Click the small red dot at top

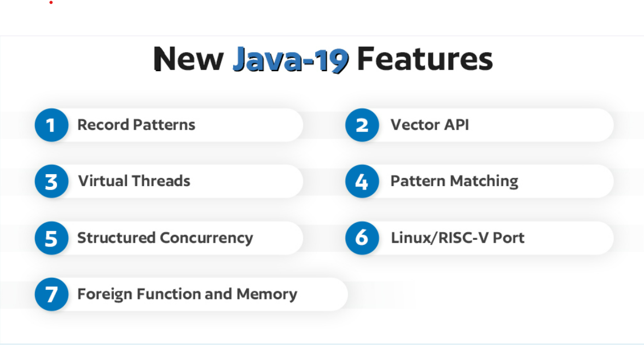[x=51, y=3]
